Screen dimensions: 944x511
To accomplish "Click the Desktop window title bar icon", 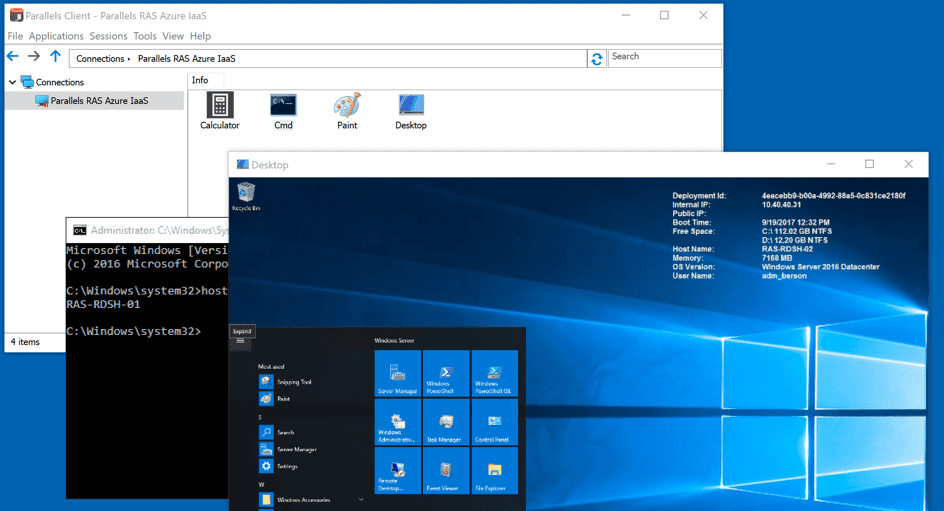I will tap(243, 164).
